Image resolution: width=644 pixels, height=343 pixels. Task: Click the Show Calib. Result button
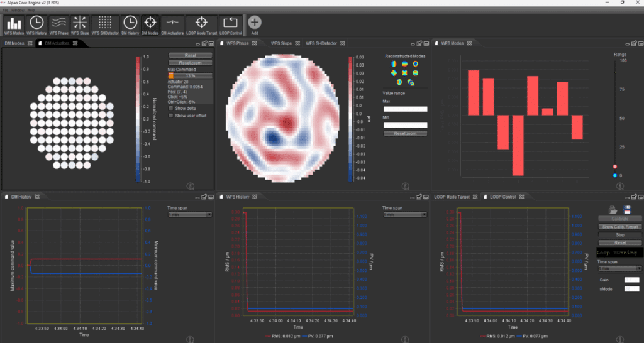point(620,226)
